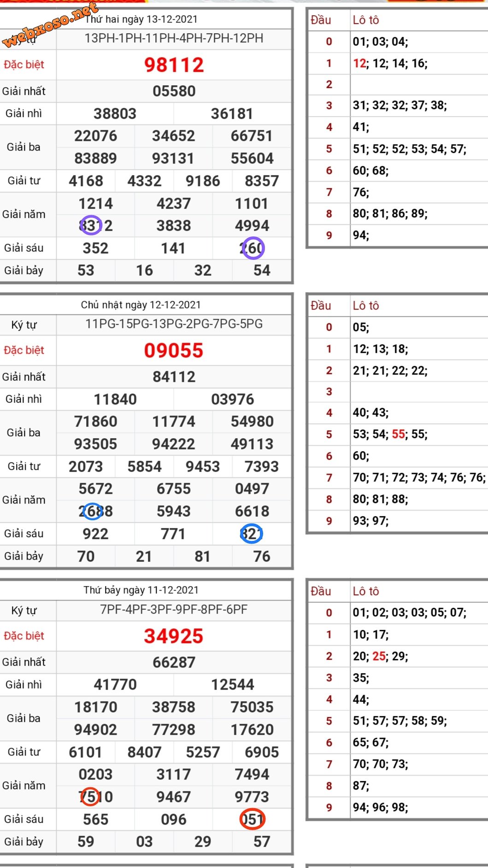Select fifth prize number 3838
488x868 pixels.
coord(174,226)
